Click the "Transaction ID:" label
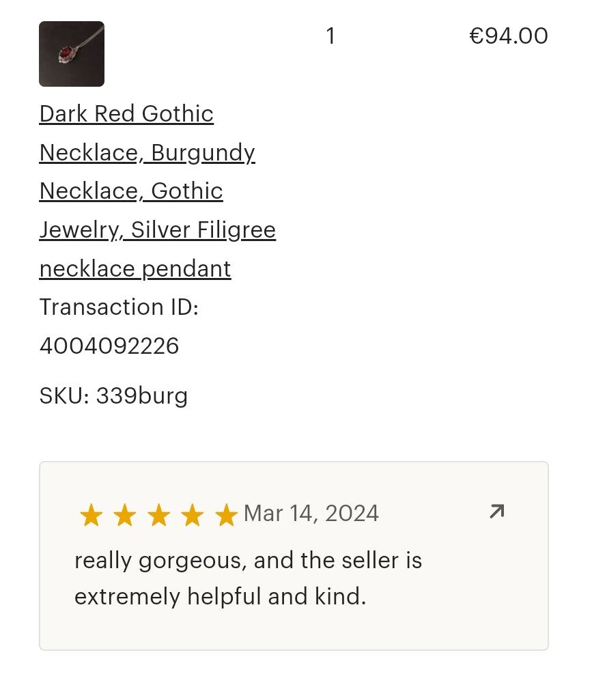Screen dimensions: 592x700 pyautogui.click(x=119, y=307)
